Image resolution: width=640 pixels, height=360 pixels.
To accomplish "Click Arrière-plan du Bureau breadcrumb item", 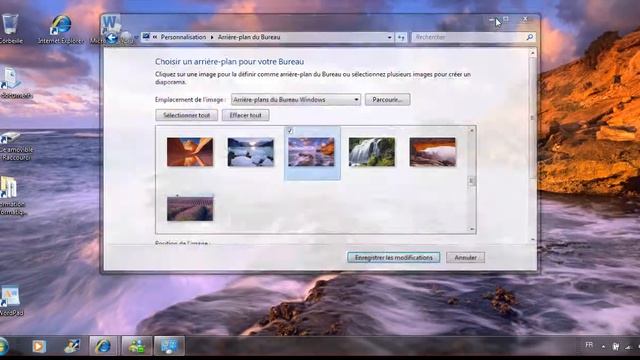I will click(x=249, y=37).
